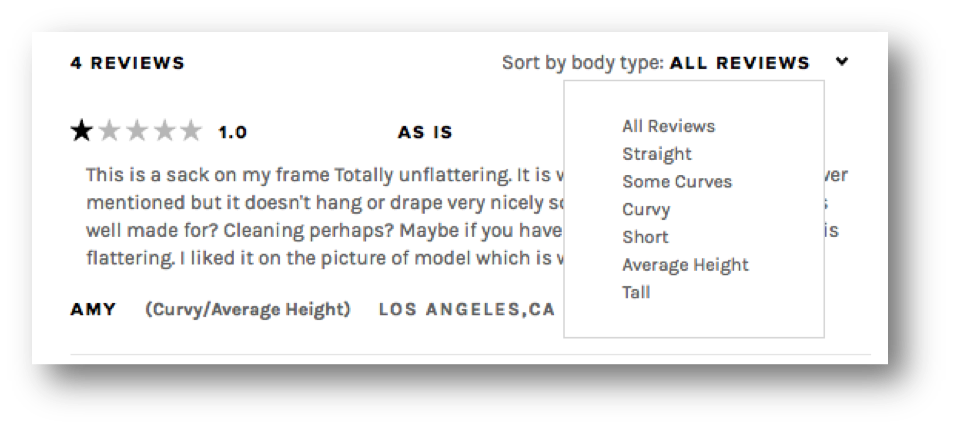Click LOS ANGELES,CA location text
The width and height of the screenshot is (953, 429).
467,309
